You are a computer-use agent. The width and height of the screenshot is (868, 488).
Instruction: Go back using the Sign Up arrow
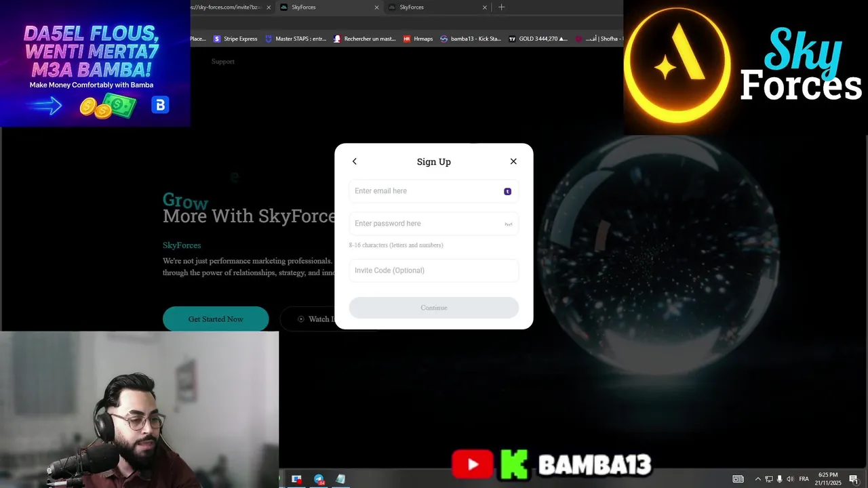point(354,161)
